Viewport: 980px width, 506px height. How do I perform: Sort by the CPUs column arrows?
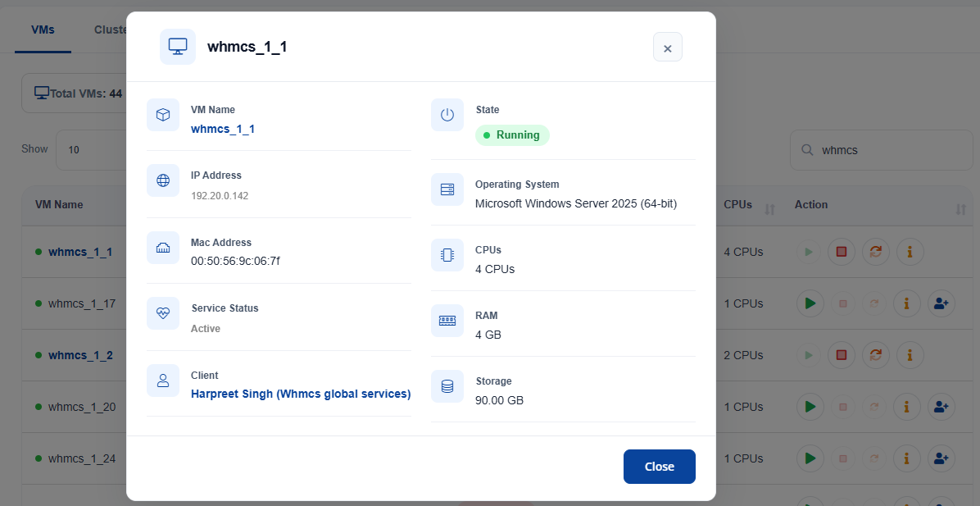click(x=770, y=209)
